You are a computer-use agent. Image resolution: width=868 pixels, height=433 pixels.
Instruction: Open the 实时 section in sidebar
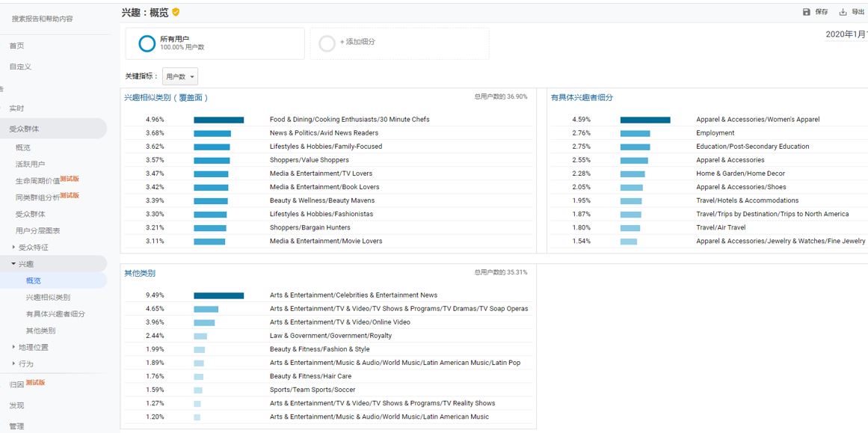point(16,108)
